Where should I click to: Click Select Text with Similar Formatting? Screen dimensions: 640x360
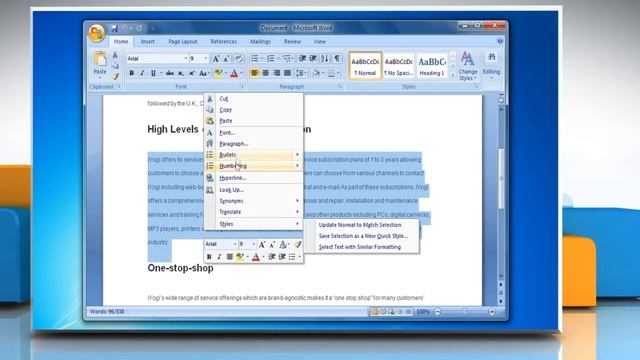pos(360,247)
